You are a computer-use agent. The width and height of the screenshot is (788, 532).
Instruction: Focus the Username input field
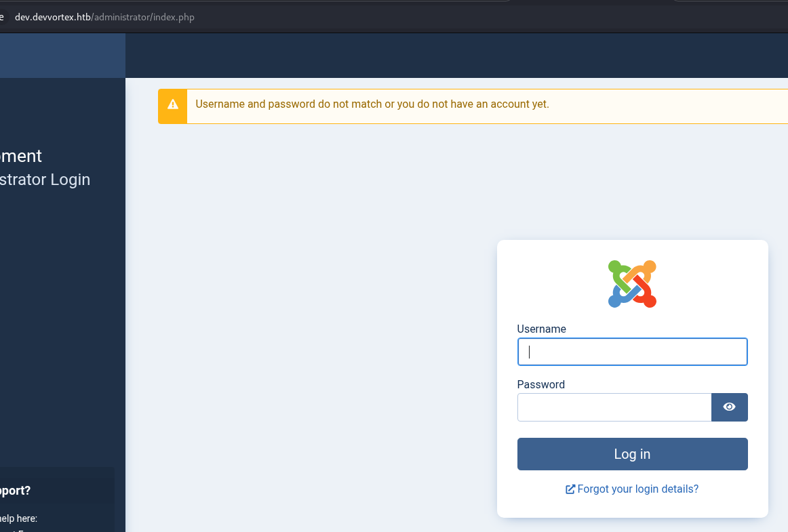coord(632,352)
